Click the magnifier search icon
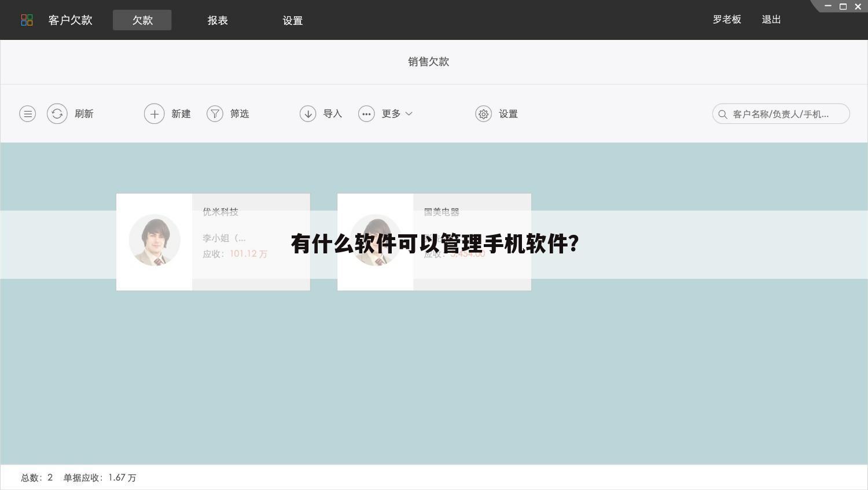The width and height of the screenshot is (868, 490). pos(723,115)
